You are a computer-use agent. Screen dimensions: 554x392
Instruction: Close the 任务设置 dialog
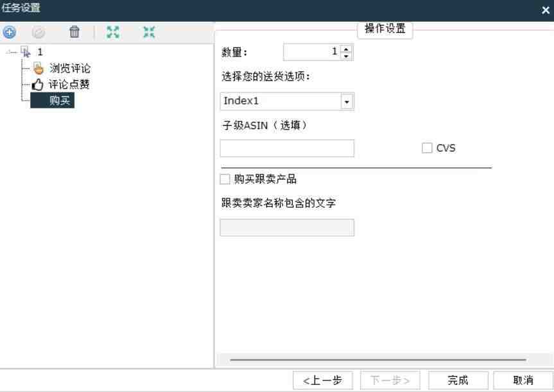[x=546, y=10]
